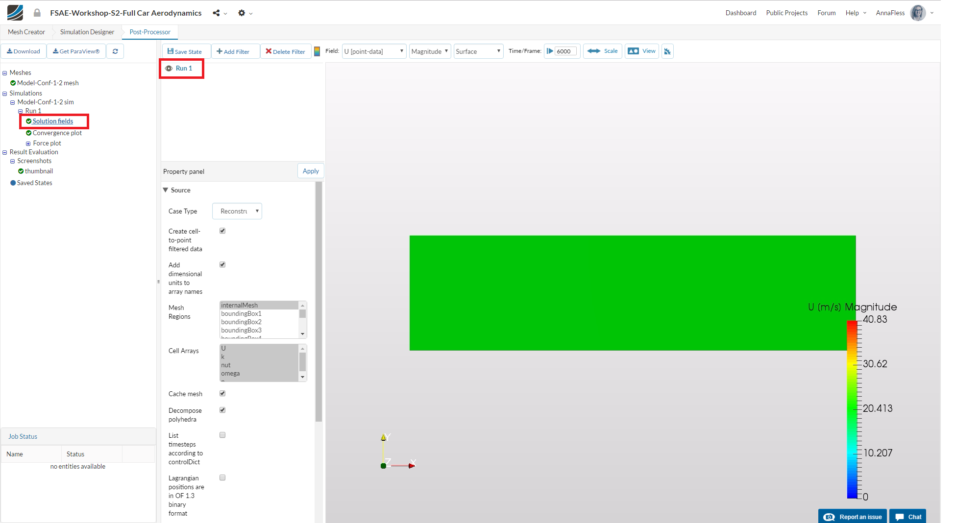Open the Field U point-data dropdown
Viewport: 980px width, 523px height.
coord(374,51)
